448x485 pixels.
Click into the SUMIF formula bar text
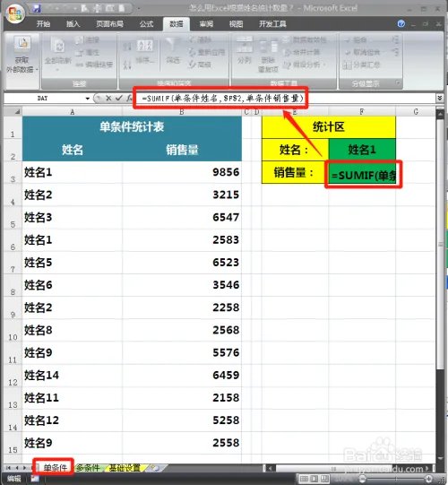222,99
